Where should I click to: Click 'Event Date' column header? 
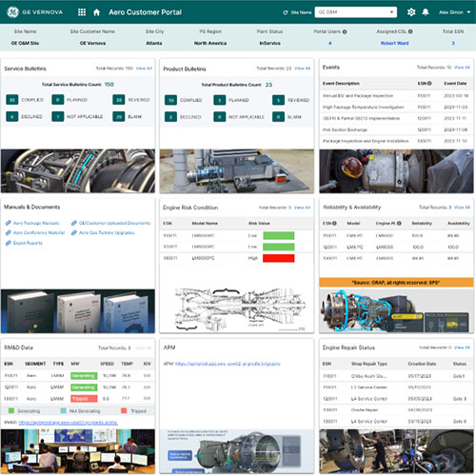[x=455, y=83]
